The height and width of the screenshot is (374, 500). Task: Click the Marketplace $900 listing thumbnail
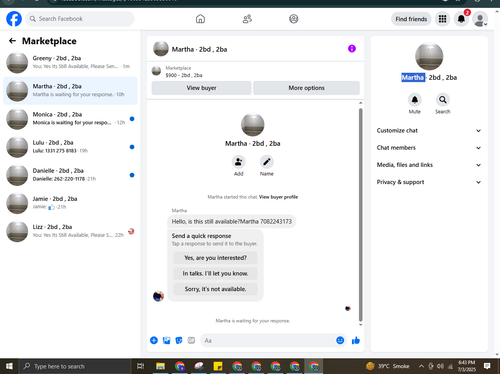coord(156,71)
